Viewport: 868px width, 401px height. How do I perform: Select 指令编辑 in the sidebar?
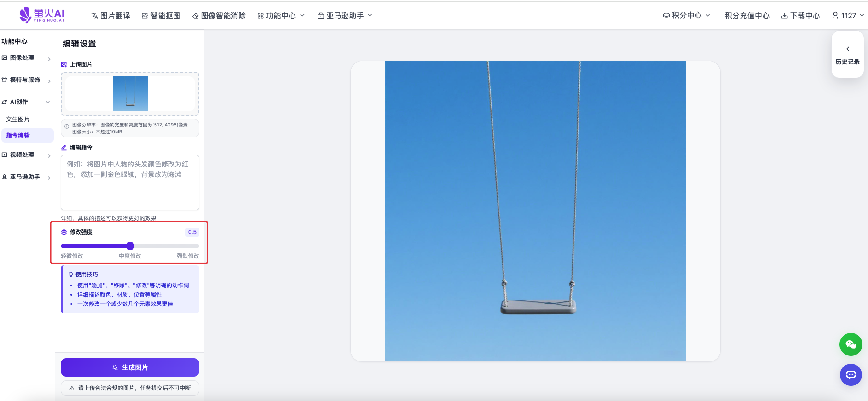[18, 135]
